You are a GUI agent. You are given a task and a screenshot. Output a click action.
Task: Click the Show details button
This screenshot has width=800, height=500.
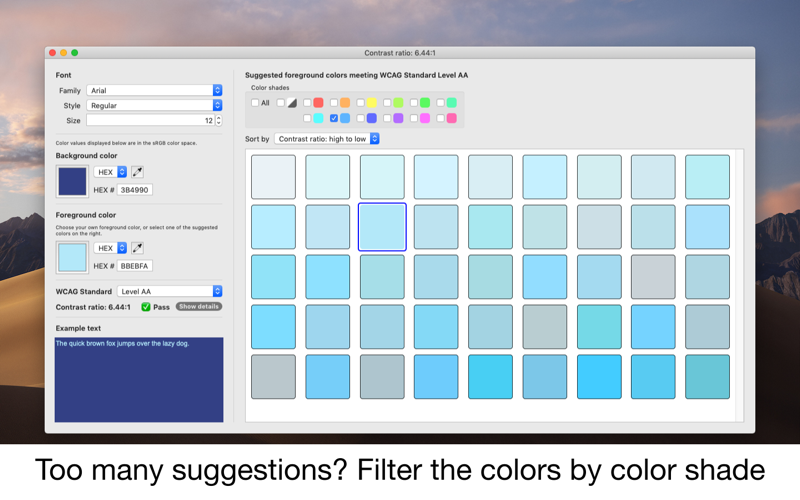199,306
